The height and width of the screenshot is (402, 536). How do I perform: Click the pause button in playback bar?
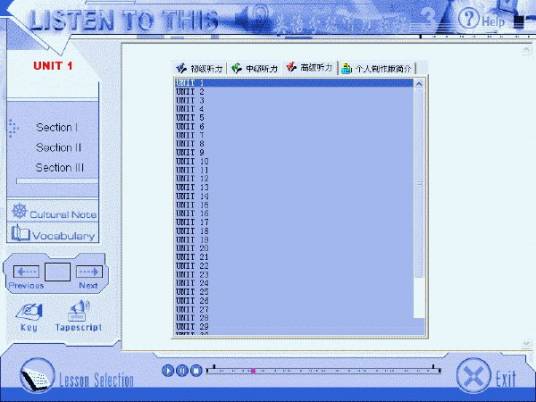point(182,370)
